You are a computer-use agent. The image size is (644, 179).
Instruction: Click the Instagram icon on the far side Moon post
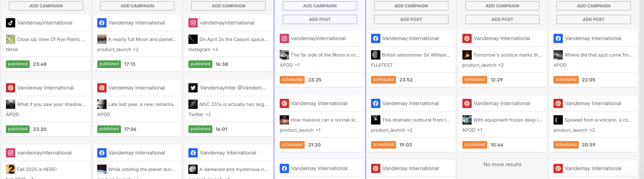pos(284,38)
